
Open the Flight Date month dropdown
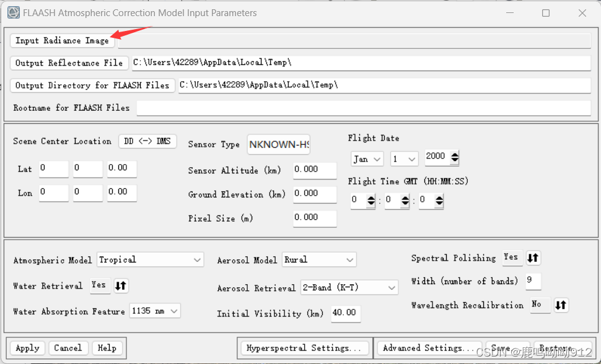click(x=367, y=159)
